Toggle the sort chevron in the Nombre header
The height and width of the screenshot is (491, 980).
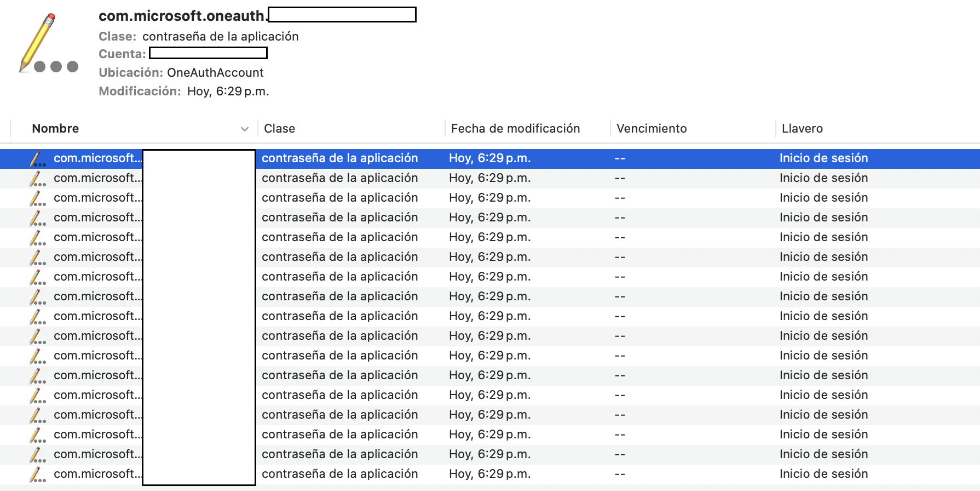point(244,129)
